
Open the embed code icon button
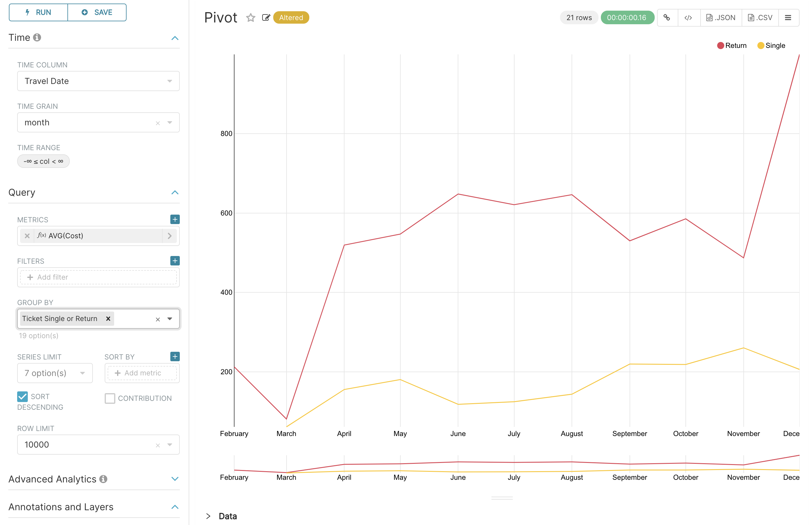click(688, 17)
